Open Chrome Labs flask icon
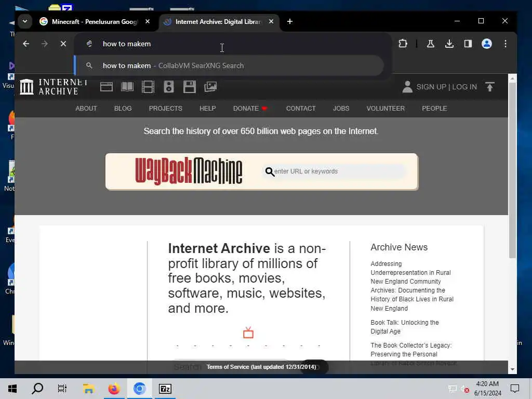Image resolution: width=532 pixels, height=399 pixels. (431, 44)
